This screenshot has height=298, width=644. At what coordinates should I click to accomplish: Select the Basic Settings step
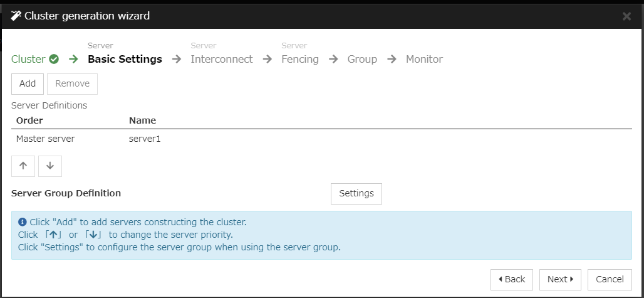coord(125,60)
